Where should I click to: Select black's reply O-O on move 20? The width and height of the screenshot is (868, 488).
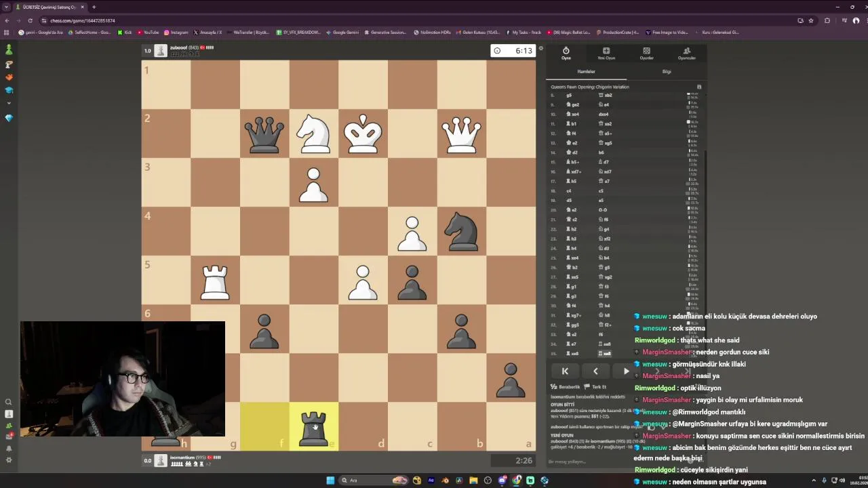coord(604,210)
